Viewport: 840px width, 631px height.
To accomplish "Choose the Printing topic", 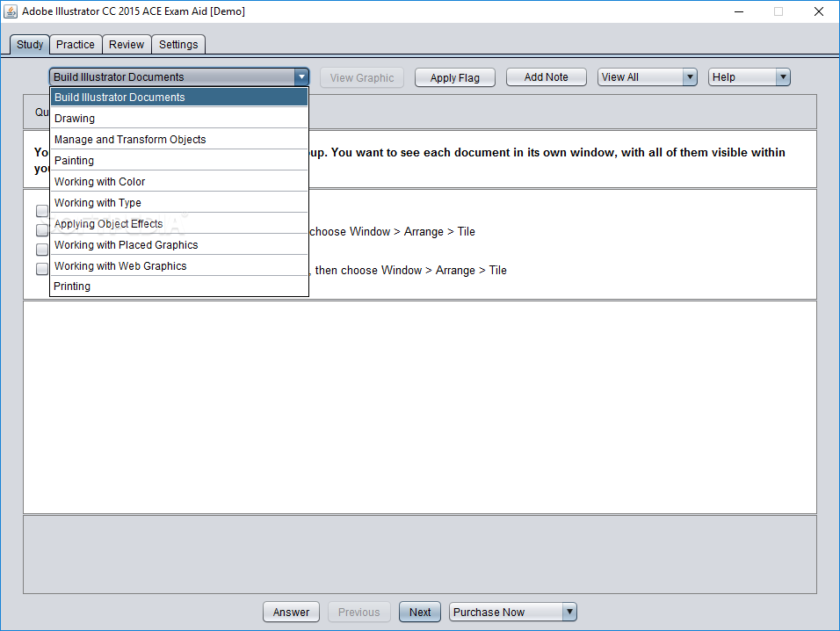I will point(179,286).
